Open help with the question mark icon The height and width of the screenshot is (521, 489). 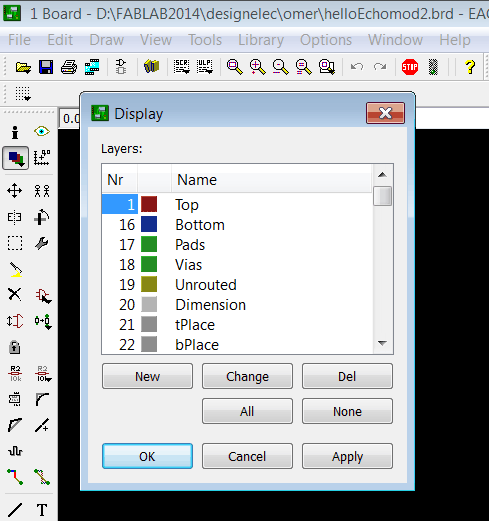tap(470, 67)
